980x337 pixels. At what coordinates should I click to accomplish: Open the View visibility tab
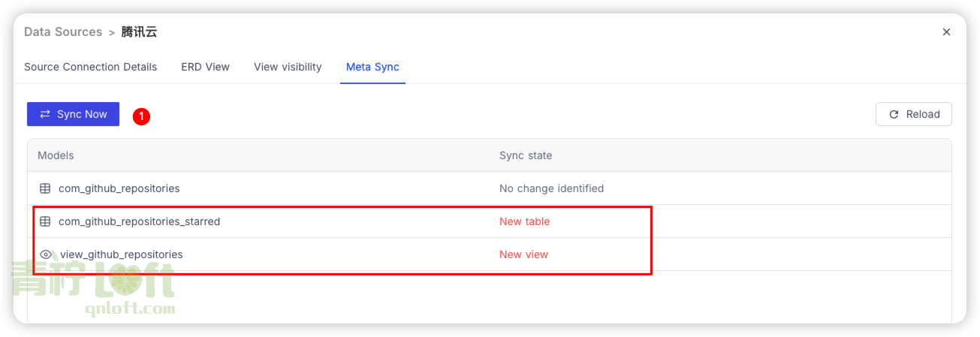pos(288,67)
